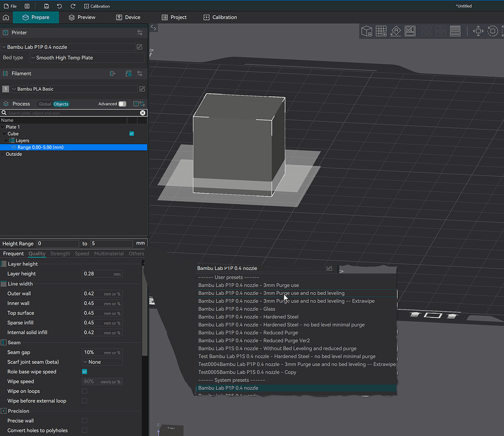The height and width of the screenshot is (436, 504).
Task: Click the Redo arrow icon
Action: (73, 6)
